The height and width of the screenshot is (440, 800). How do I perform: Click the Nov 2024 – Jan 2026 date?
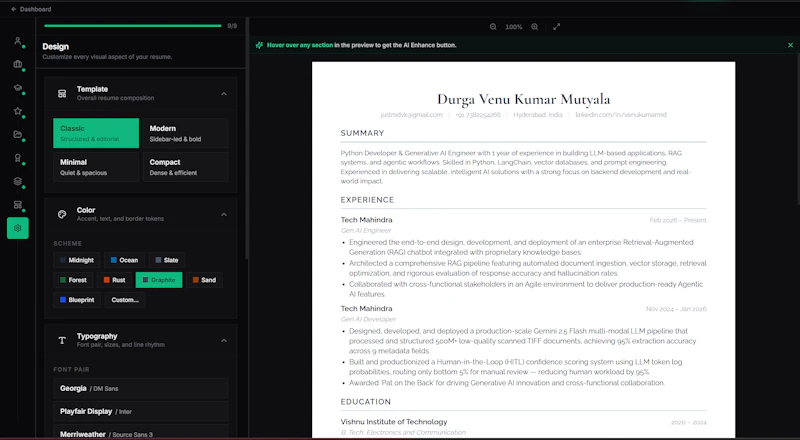tap(676, 309)
